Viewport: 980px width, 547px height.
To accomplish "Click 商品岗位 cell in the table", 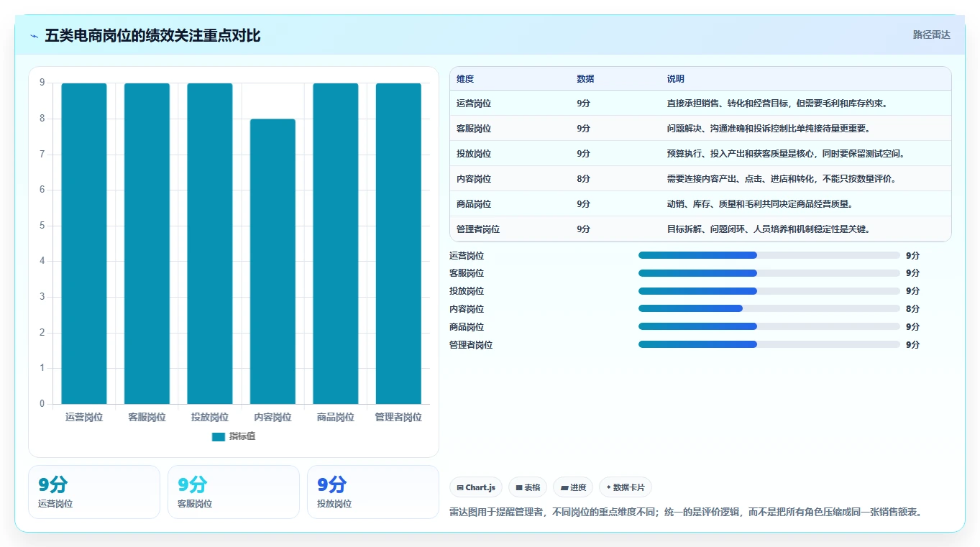I will point(474,204).
